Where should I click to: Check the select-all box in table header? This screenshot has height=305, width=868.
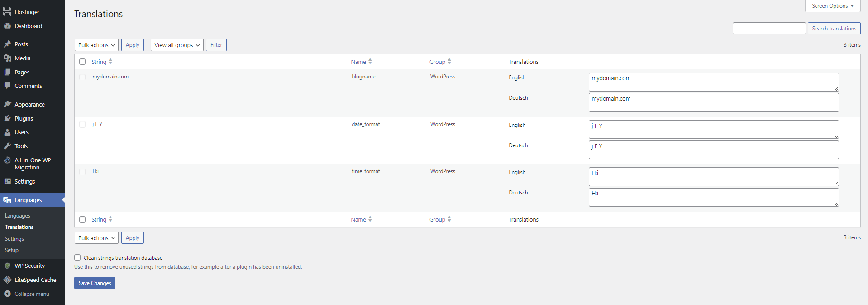[82, 62]
